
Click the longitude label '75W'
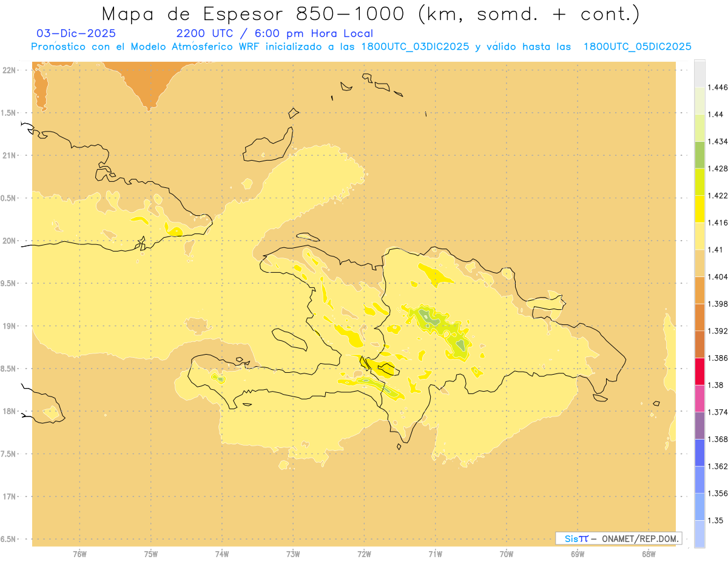(x=150, y=554)
